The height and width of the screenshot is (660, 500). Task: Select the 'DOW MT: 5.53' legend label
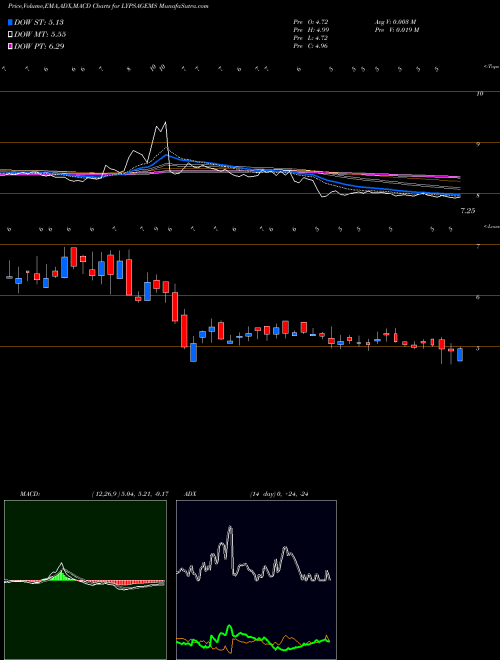tap(40, 35)
